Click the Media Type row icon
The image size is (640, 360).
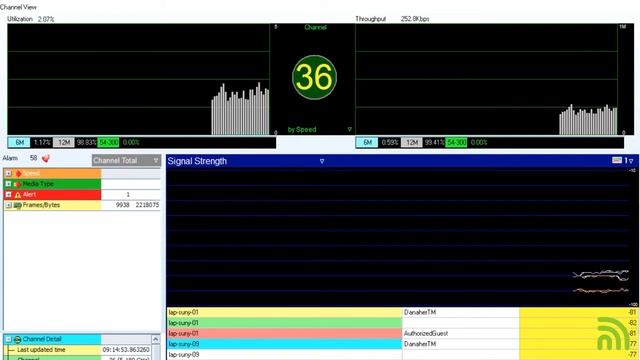click(x=18, y=184)
